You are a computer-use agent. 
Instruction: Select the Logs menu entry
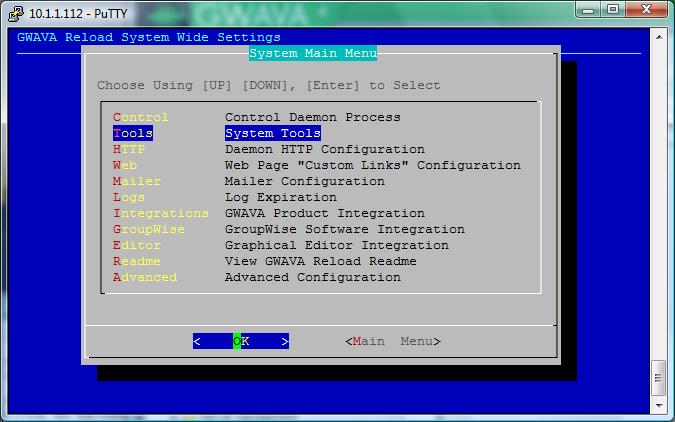pyautogui.click(x=129, y=197)
